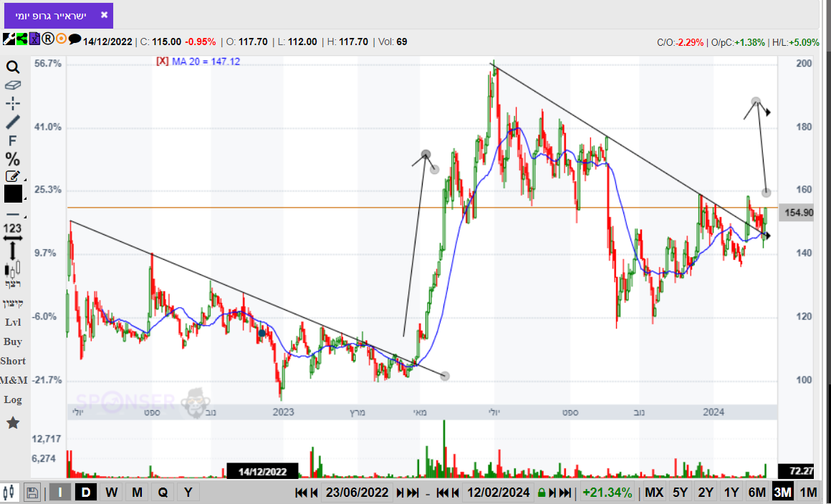Image resolution: width=831 pixels, height=504 pixels.
Task: Activate the dashed crosshair cursor tool
Action: [x=13, y=103]
